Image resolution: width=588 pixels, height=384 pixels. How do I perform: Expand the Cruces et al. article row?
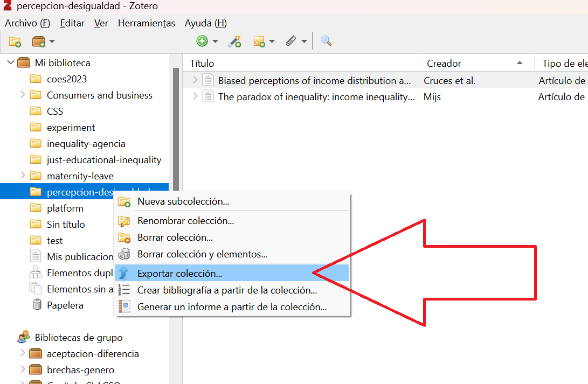pos(195,80)
